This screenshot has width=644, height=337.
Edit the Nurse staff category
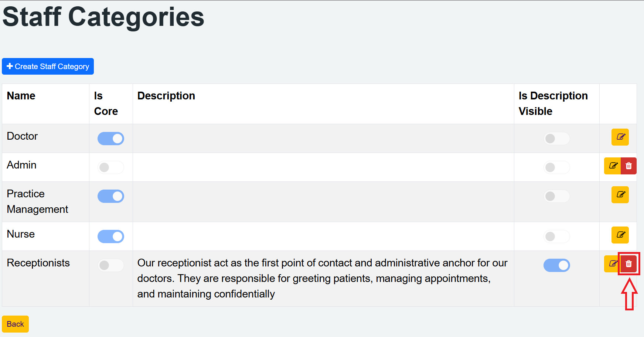tap(620, 235)
